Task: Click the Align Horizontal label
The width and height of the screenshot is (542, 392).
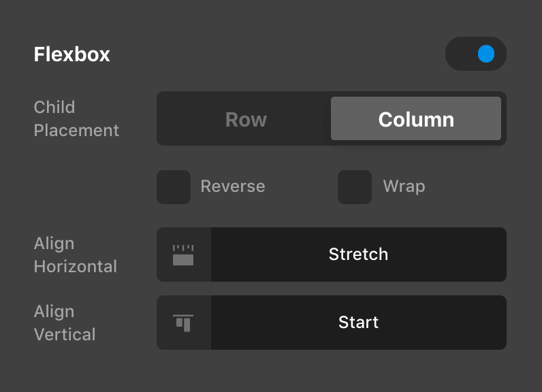Action: pos(75,255)
